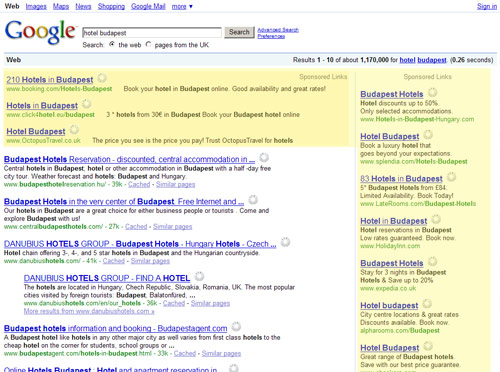Screen dimensions: 500x372
Task: Open 'DANUBIUS HOTELS GROUP - FIND A HOTEL' result
Action: tap(107, 278)
